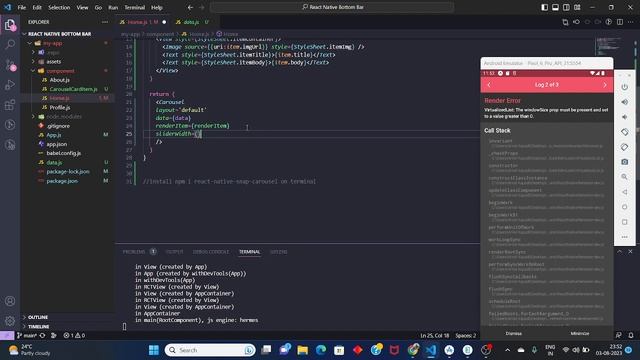Open the Terminal menu
Image resolution: width=640 pixels, height=360 pixels.
click(135, 7)
